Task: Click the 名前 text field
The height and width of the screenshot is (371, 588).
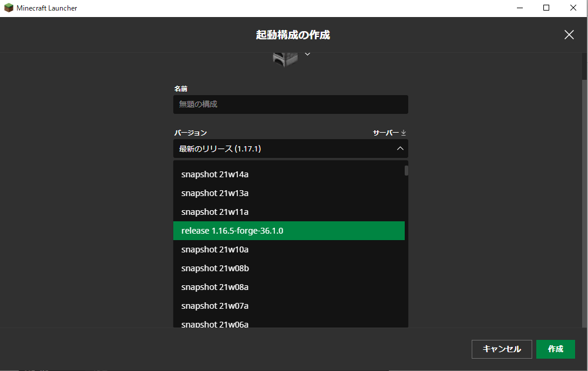Action: pyautogui.click(x=291, y=104)
